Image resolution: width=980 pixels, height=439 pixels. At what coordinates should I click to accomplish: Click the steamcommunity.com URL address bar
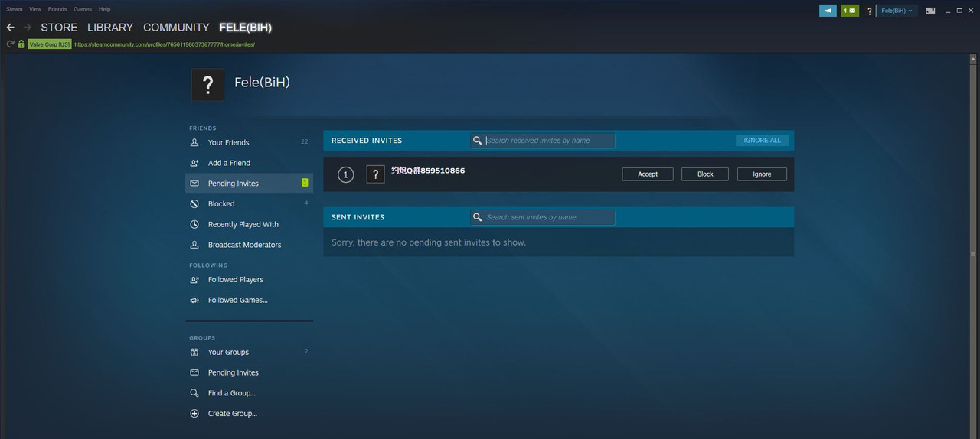pyautogui.click(x=165, y=44)
